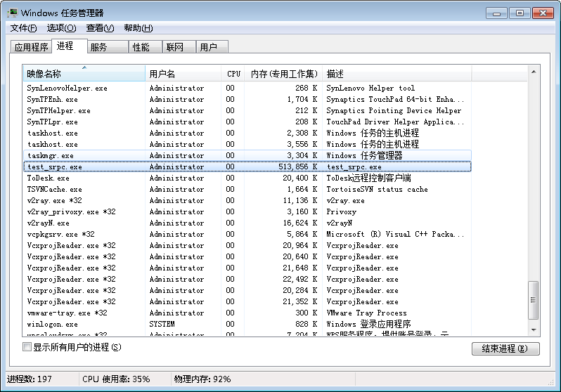Select the SynTPHelper.exe process
The width and height of the screenshot is (561, 392).
click(x=247, y=110)
